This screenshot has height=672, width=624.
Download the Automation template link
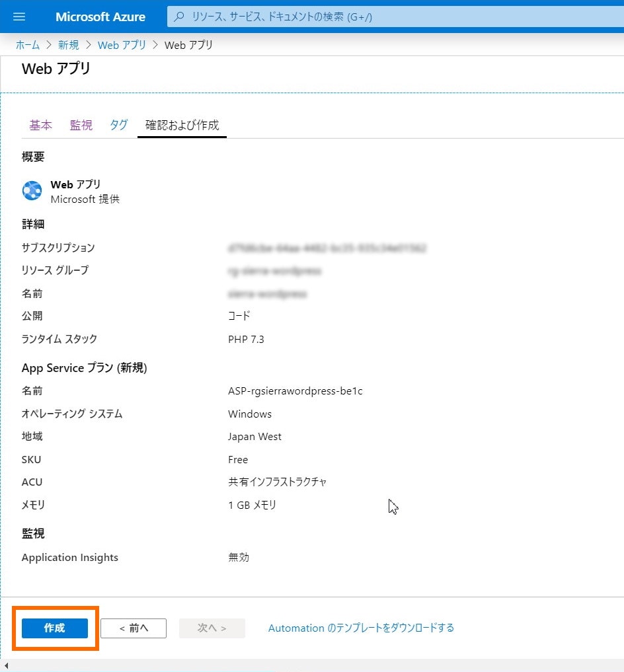coord(361,628)
